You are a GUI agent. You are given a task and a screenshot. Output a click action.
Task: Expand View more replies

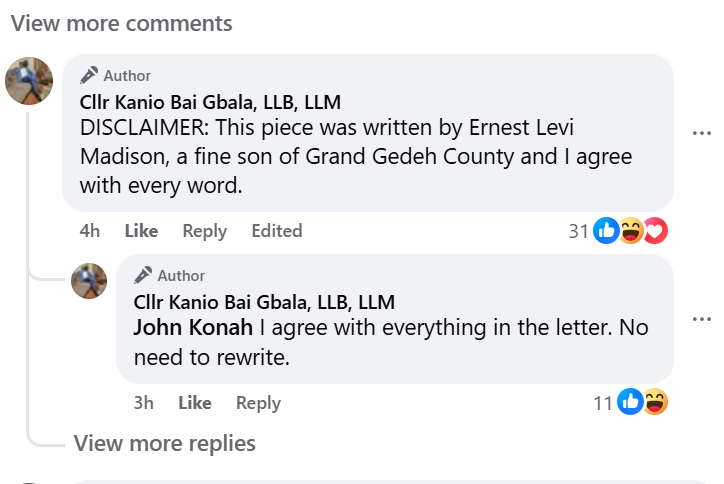pos(165,443)
